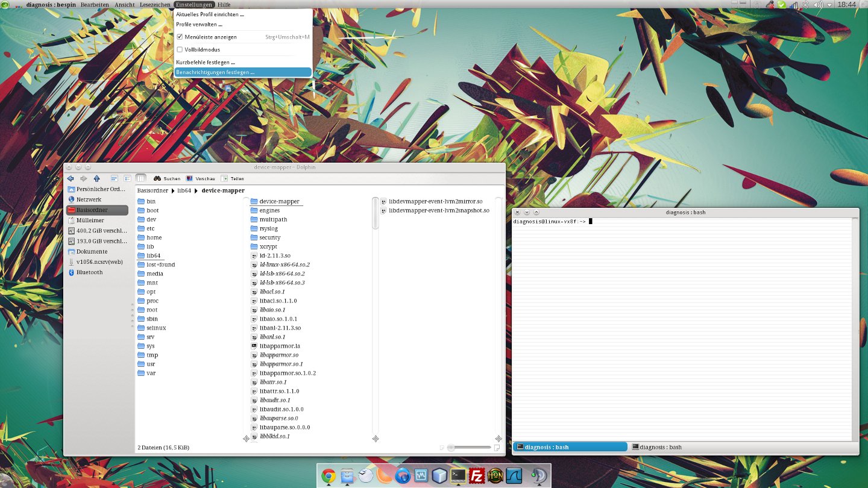
Task: Select libapparmor.la file in second column
Action: 275,346
